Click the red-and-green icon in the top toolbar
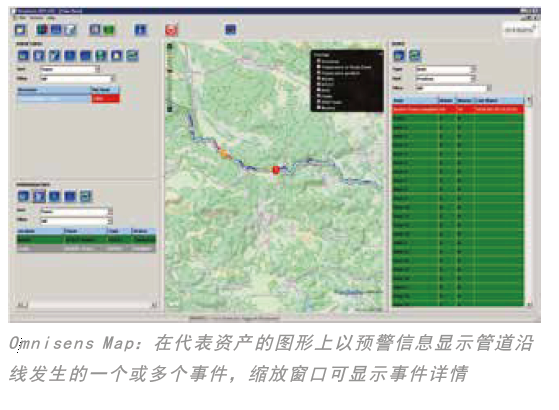559x410 pixels. [42, 30]
